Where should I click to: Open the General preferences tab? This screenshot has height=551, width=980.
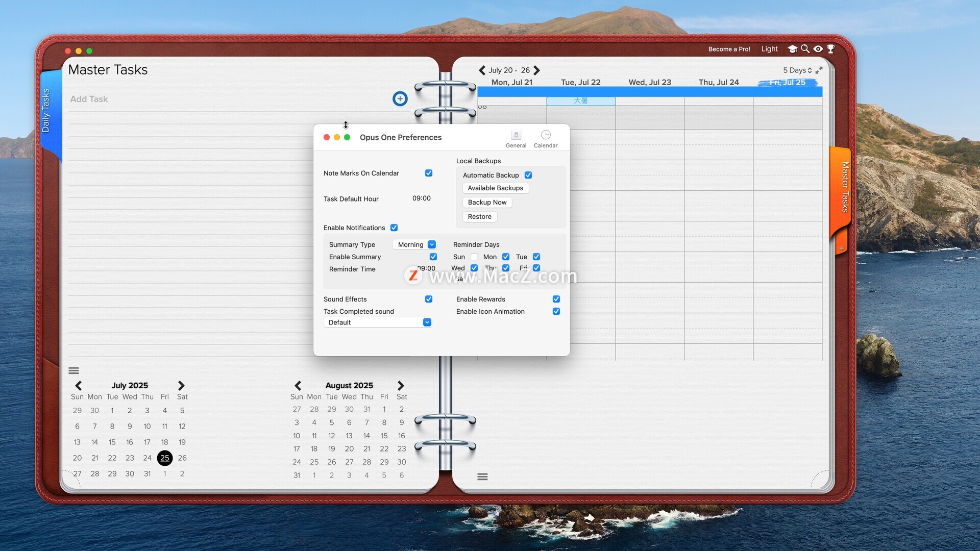516,139
